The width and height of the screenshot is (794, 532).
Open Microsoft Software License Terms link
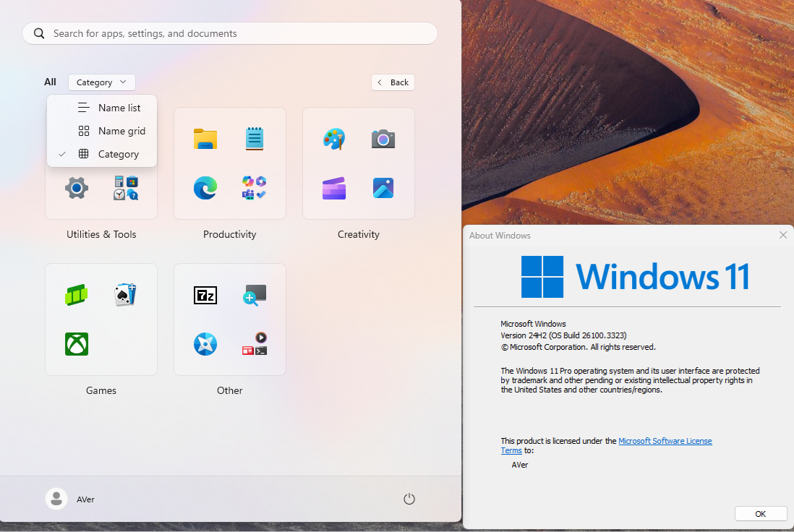pyautogui.click(x=665, y=441)
